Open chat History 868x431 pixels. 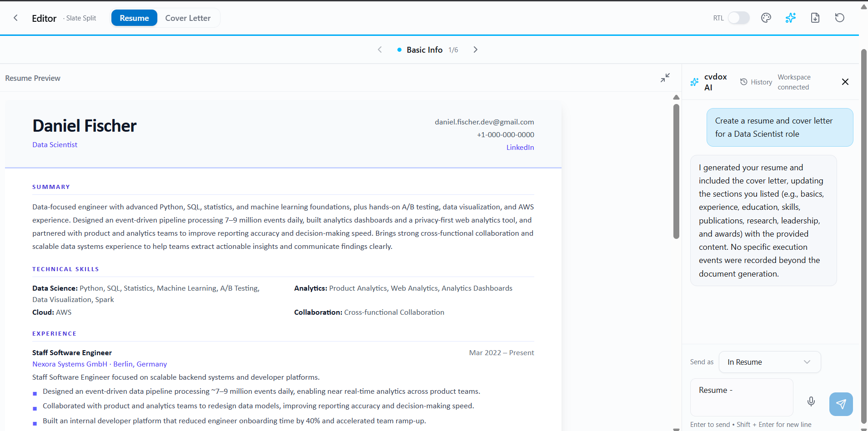pyautogui.click(x=757, y=82)
